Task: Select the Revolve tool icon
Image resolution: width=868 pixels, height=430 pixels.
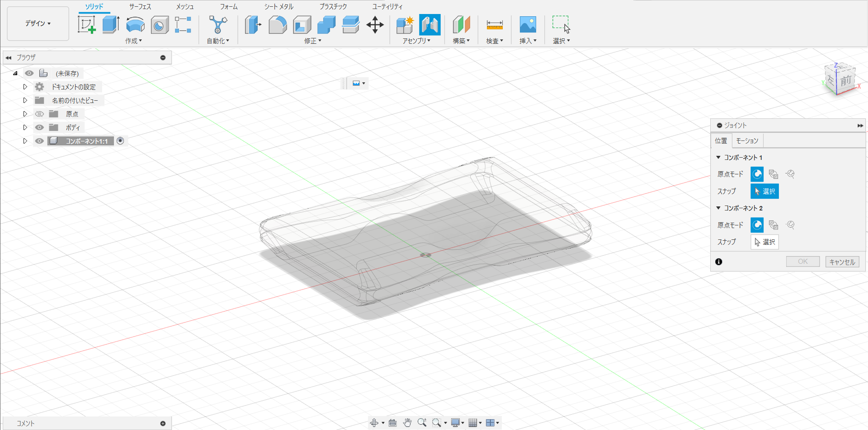Action: tap(135, 24)
